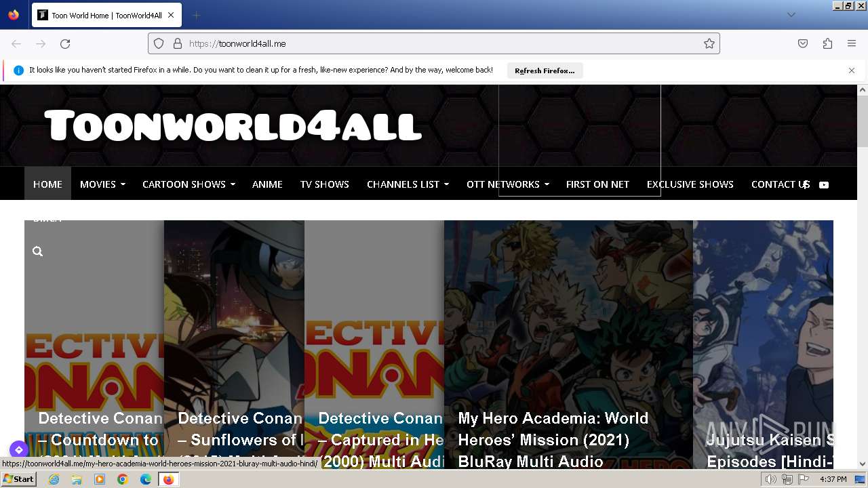Click the site search magnifier icon
The width and height of the screenshot is (868, 488).
point(38,251)
